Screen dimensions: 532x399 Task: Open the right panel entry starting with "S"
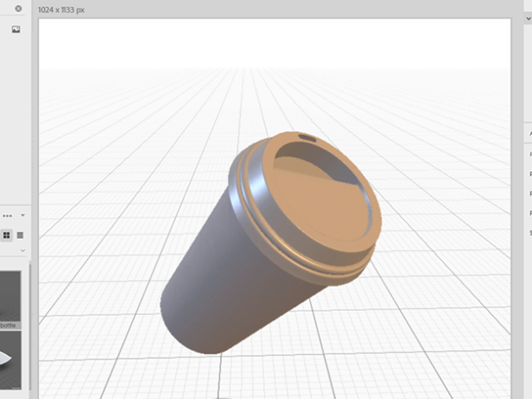pos(530,234)
